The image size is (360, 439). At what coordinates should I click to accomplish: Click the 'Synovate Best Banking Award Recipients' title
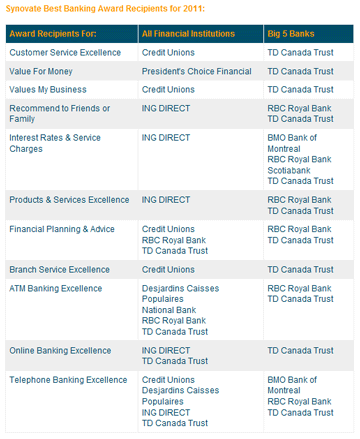pos(105,9)
